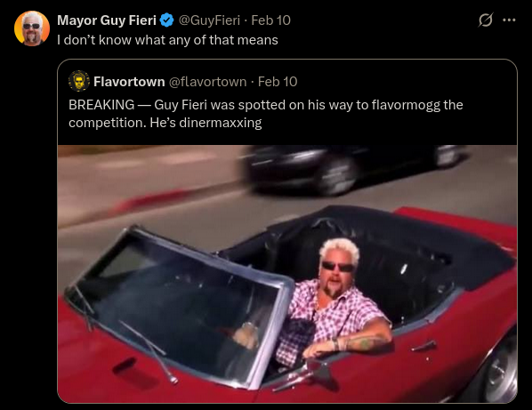Screen dimensions: 532x410
Task: Click the Feb 10 timestamp of main tweet
Action: (x=270, y=20)
